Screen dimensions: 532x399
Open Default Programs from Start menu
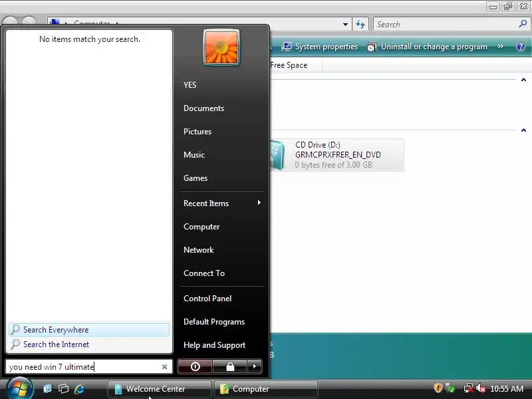click(214, 322)
